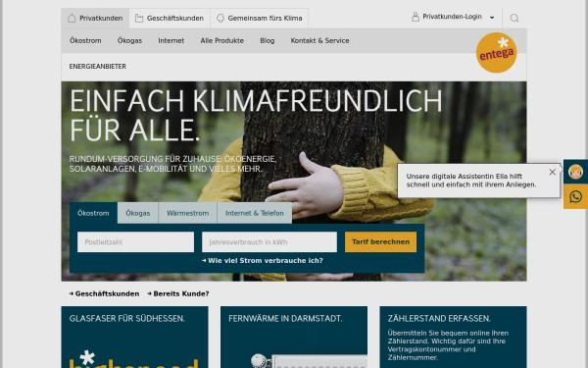
Task: Click the Postleitzahl input field
Action: pos(136,241)
